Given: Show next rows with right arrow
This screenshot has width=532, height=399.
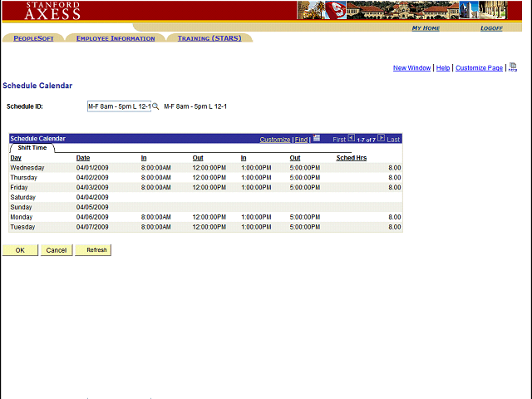Looking at the screenshot, I should tap(382, 139).
